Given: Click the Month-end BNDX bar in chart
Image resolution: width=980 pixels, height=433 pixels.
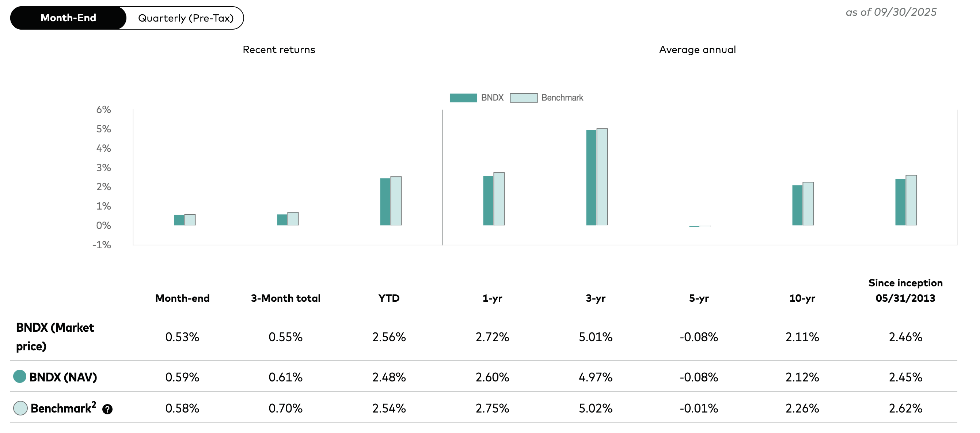Looking at the screenshot, I should pos(179,220).
